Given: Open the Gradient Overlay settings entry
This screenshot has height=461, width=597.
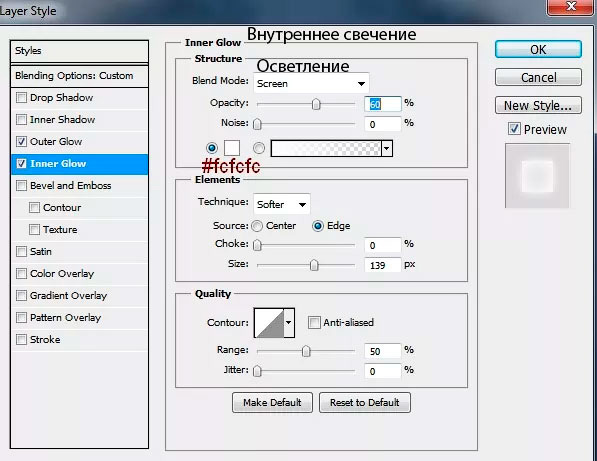Looking at the screenshot, I should click(x=69, y=296).
